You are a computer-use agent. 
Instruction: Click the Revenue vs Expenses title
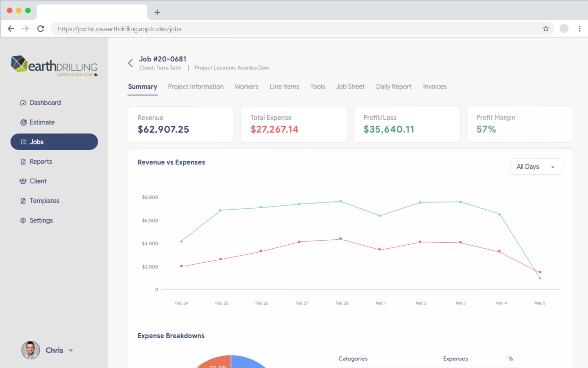coord(171,162)
